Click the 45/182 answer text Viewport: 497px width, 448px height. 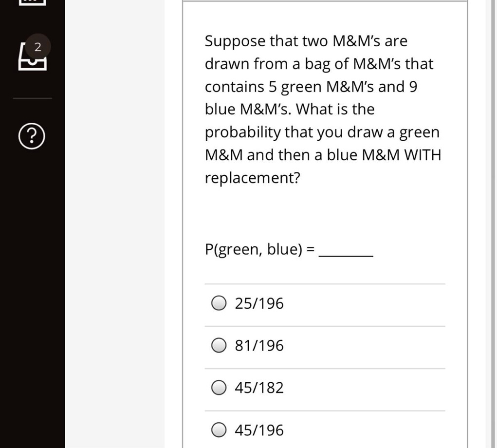click(x=259, y=387)
